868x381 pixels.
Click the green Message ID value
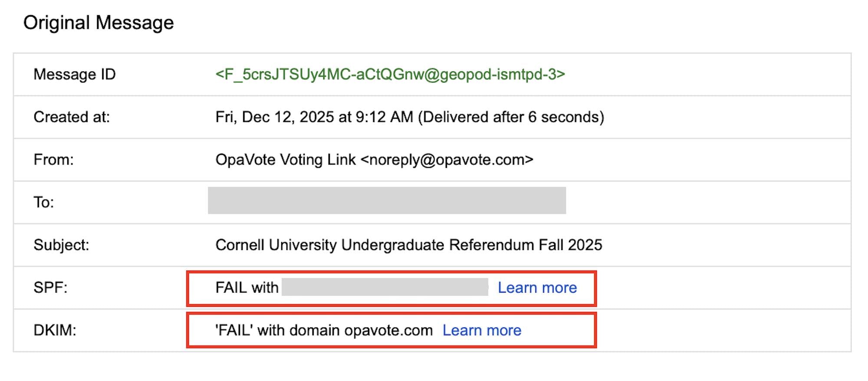click(390, 75)
